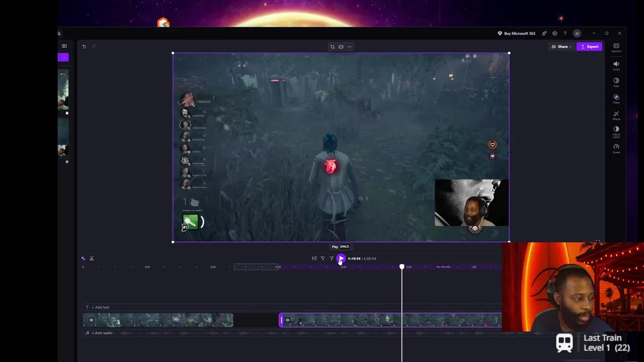
Task: Open the Captions panel
Action: [616, 48]
